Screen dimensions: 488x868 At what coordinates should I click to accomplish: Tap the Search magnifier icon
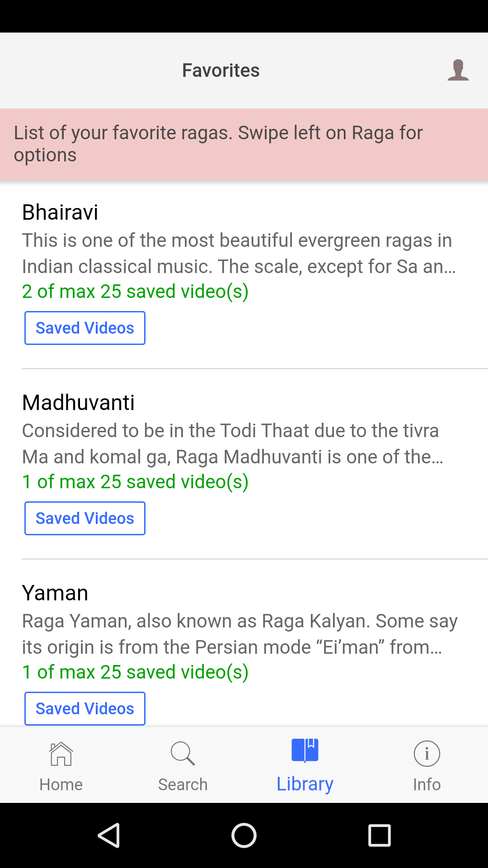pyautogui.click(x=183, y=754)
